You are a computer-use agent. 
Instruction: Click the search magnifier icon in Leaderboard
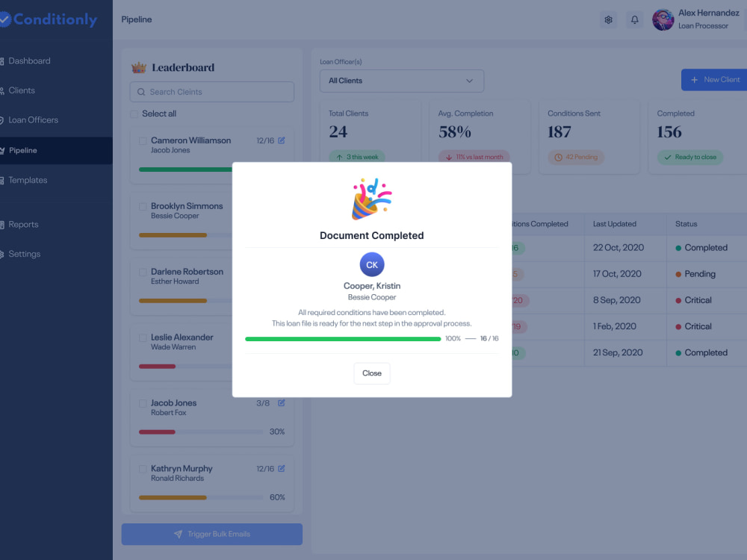point(141,92)
